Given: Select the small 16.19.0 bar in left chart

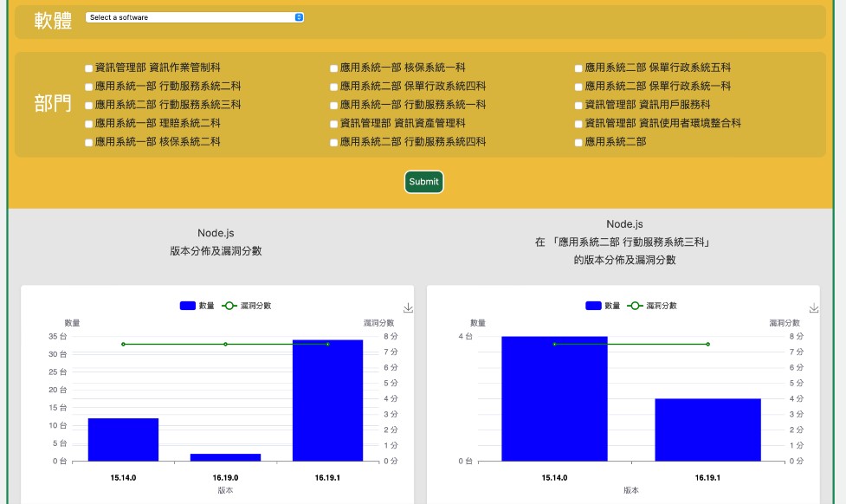Looking at the screenshot, I should coord(225,456).
